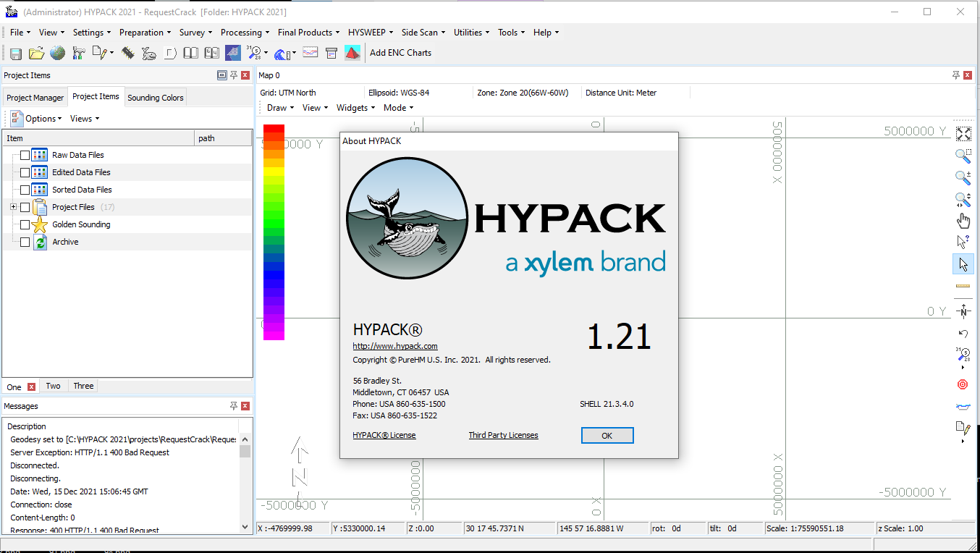Screen dimensions: 980x553
Task: Open the Widgets dropdown menu
Action: [355, 107]
